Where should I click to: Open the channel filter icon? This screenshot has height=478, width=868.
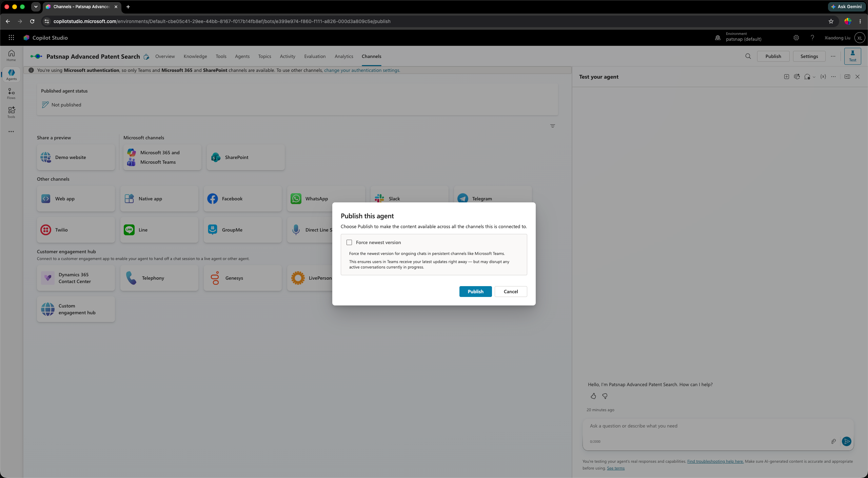553,126
